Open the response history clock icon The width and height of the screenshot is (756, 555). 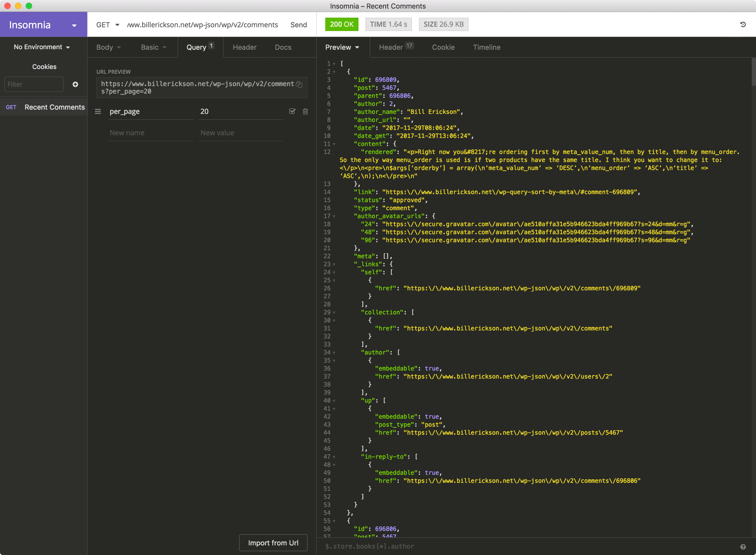click(x=743, y=25)
